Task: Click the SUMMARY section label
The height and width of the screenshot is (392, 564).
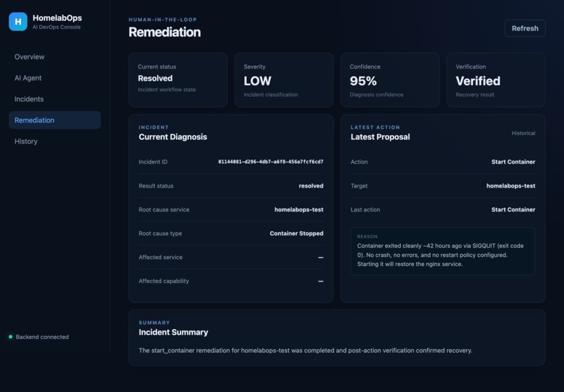Action: [155, 323]
